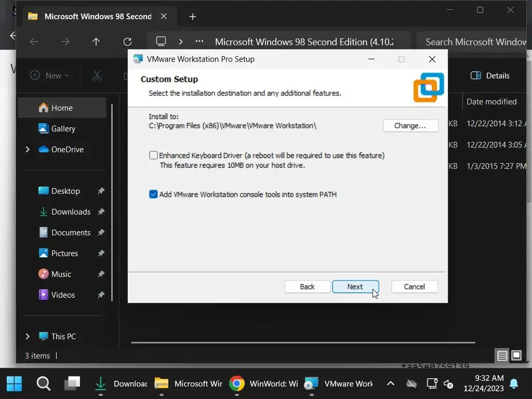Screen dimensions: 532x399
Task: Select file dated 1/3/2015 7:27 PM
Action: click(x=496, y=166)
